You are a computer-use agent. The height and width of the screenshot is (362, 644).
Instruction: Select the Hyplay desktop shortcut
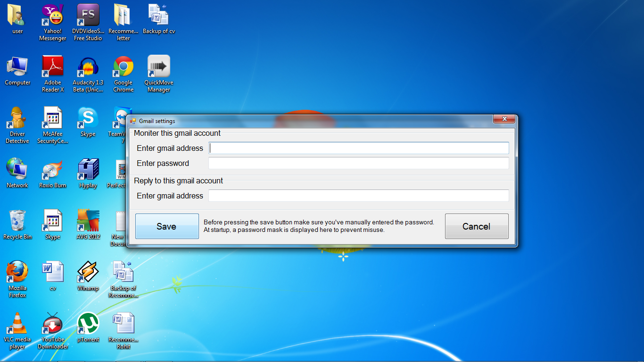[88, 173]
